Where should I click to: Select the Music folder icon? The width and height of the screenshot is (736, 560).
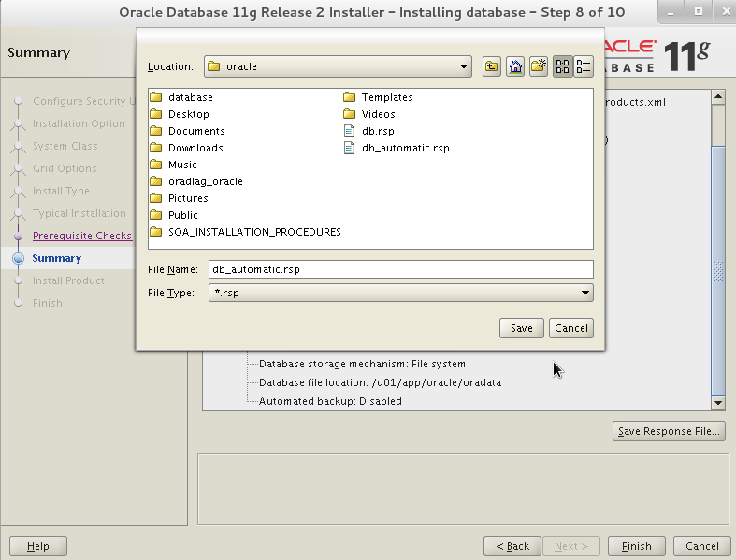(156, 165)
